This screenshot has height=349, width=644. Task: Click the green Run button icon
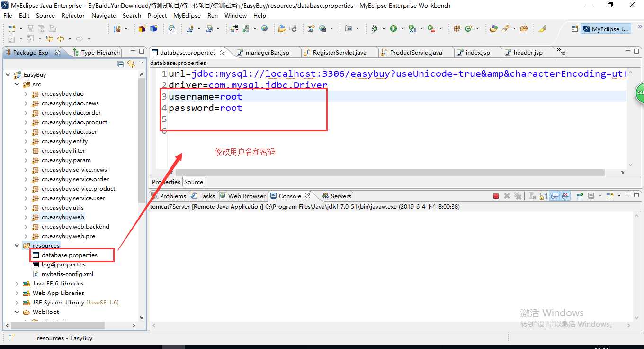click(x=393, y=28)
